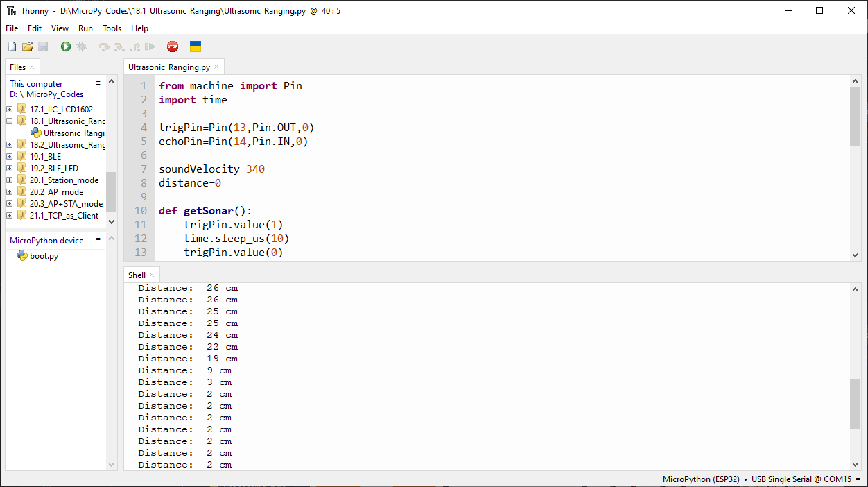868x487 pixels.
Task: Select the 19.2_BLE_LED folder row
Action: click(55, 169)
